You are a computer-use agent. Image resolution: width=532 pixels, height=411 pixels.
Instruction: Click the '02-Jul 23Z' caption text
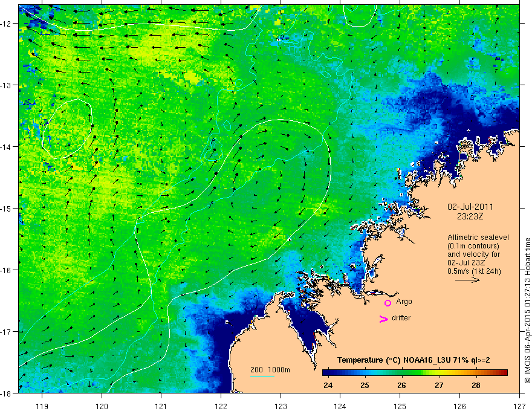pos(466,263)
